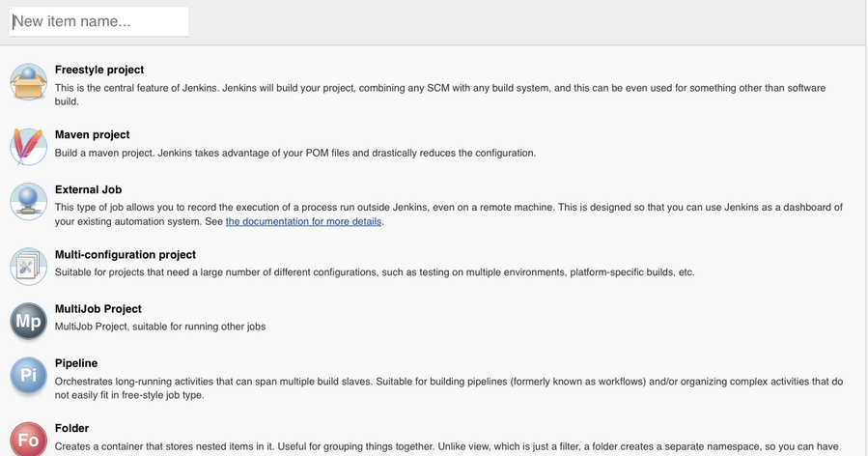Click the Freestyle project description text

coord(440,95)
